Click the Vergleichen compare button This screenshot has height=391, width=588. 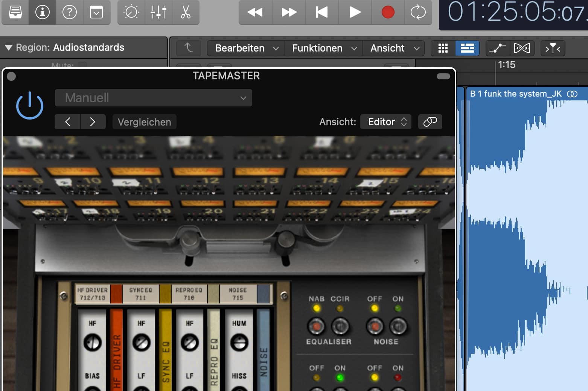point(144,122)
